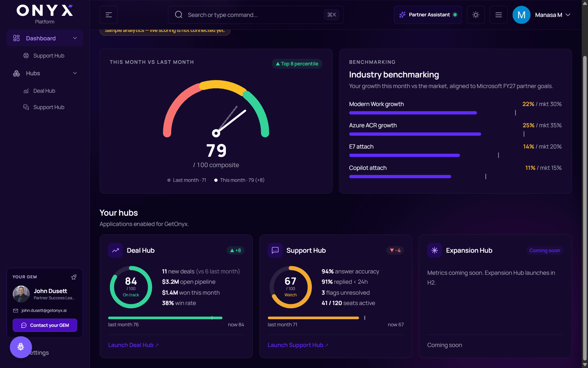Click the Coming soon badge on Expansion Hub

click(545, 250)
